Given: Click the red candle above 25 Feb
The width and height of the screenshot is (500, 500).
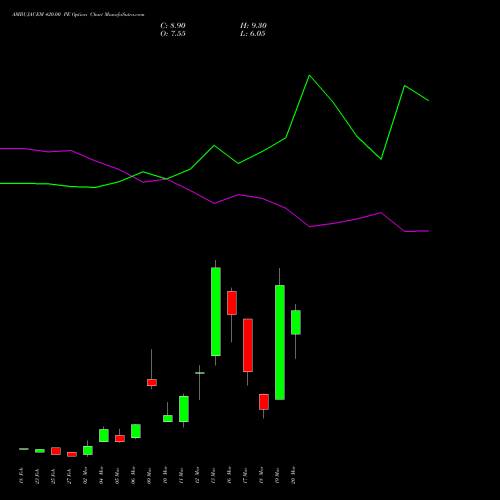Looking at the screenshot, I should 56,451.
